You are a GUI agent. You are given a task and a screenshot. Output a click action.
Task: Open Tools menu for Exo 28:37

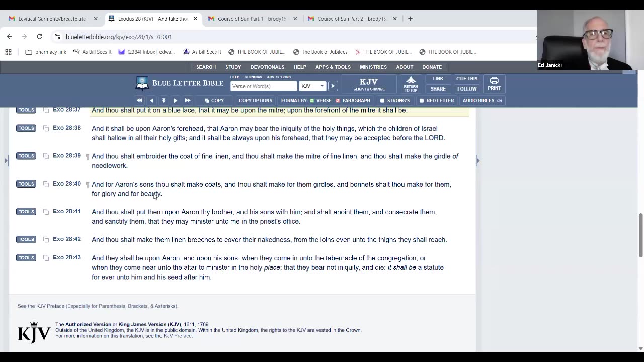26,110
